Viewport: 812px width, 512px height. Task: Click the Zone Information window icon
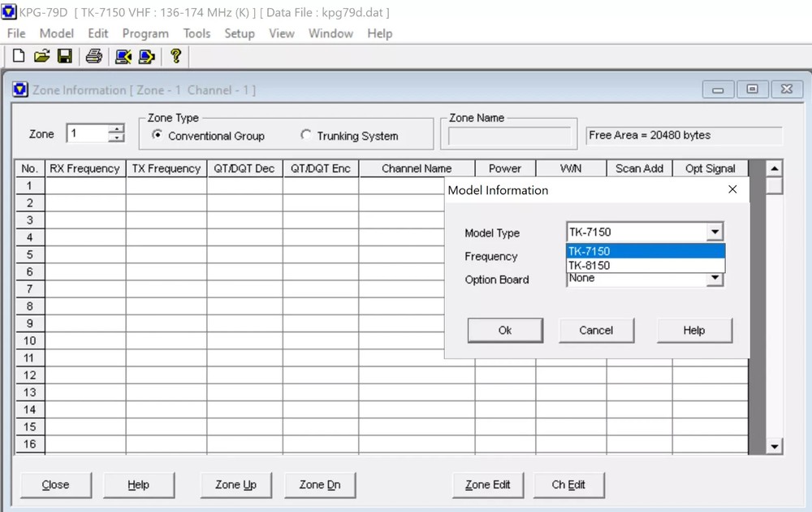click(x=20, y=89)
